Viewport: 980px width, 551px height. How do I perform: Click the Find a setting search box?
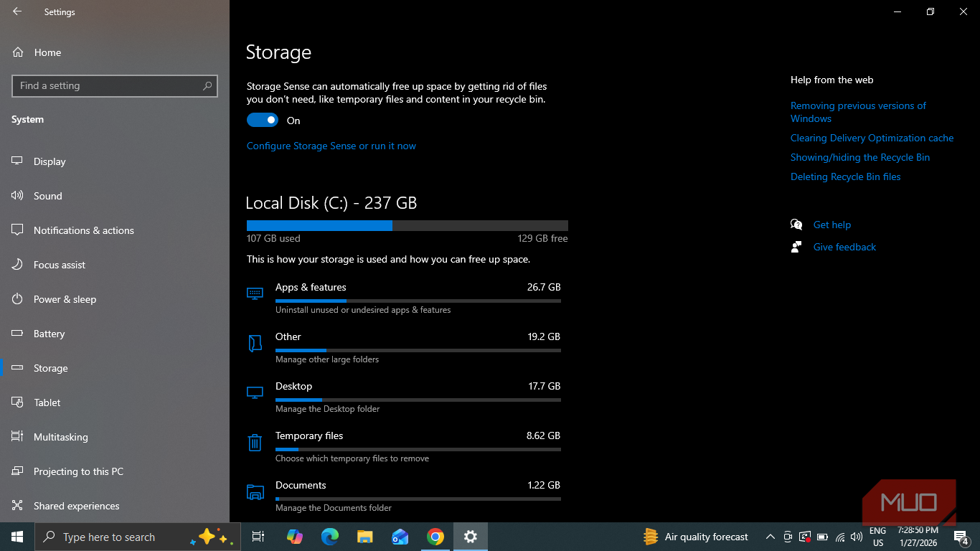click(x=115, y=85)
